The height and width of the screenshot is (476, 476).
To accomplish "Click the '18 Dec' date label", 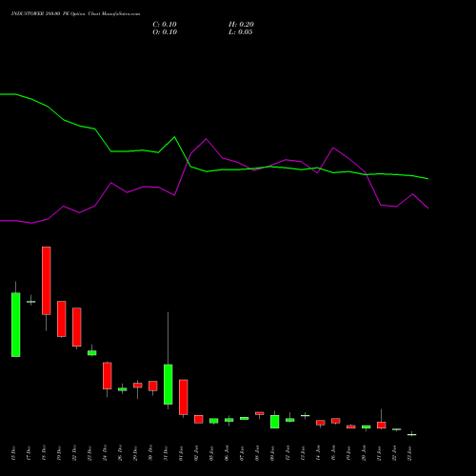I will tap(44, 453).
